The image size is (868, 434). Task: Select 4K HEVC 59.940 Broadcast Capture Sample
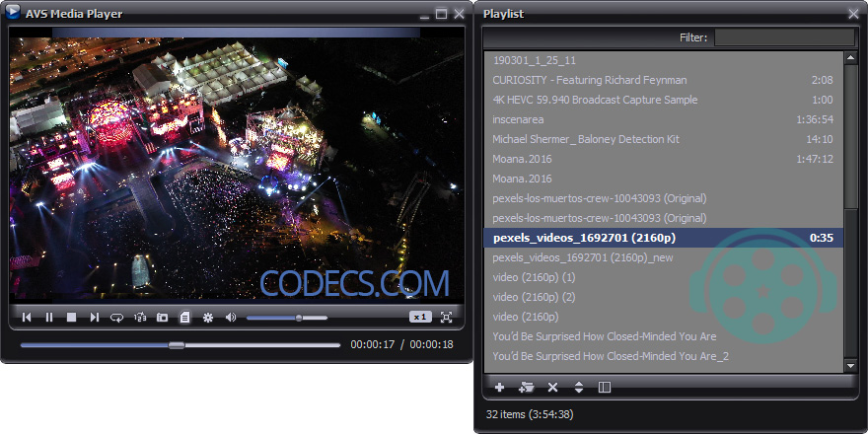(x=663, y=100)
